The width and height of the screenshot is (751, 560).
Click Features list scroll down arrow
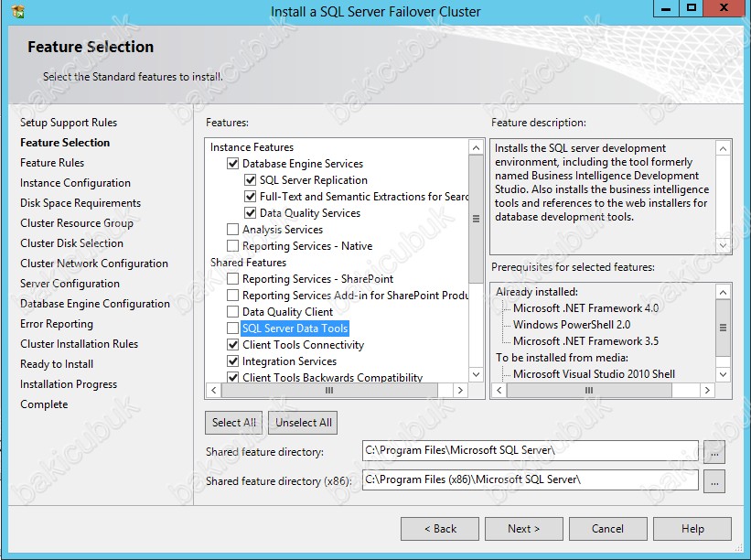pos(476,374)
